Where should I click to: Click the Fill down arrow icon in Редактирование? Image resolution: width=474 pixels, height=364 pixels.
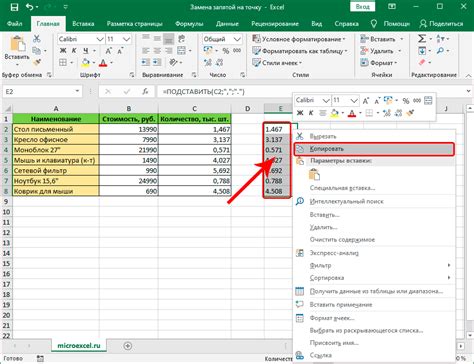pos(422,51)
